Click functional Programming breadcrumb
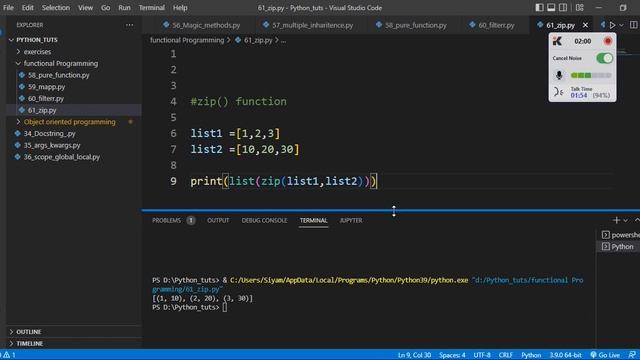Image resolution: width=640 pixels, height=360 pixels. [187, 40]
